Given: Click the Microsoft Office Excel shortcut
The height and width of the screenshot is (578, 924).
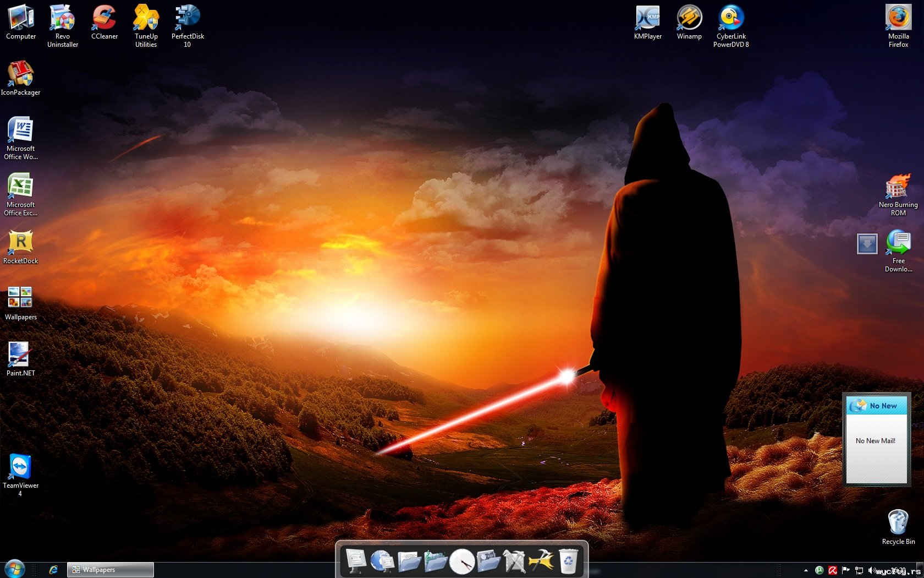Looking at the screenshot, I should pos(21,194).
